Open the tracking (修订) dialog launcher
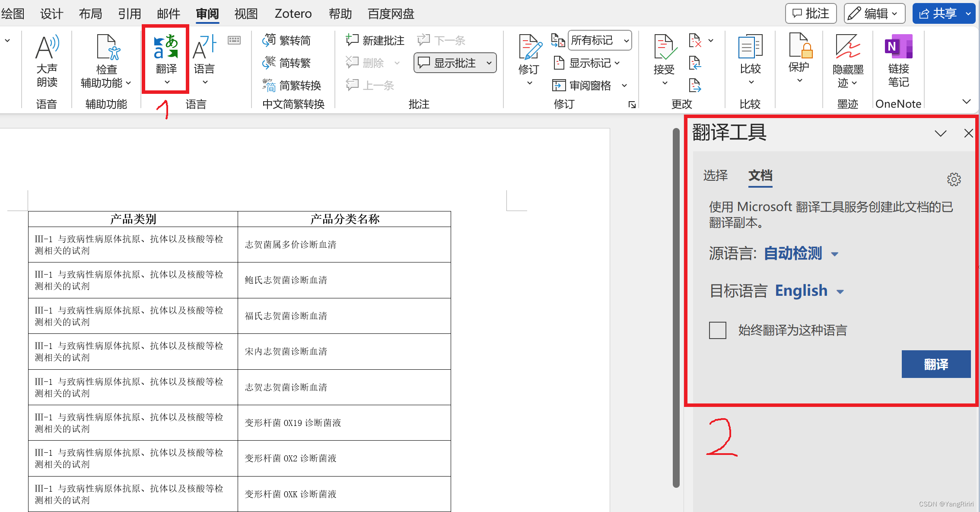The image size is (980, 512). 632,105
